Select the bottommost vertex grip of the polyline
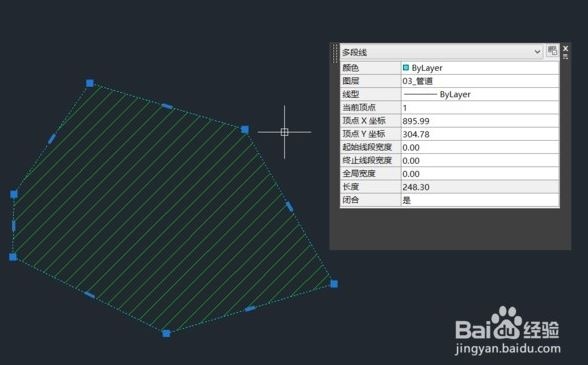Viewport: 588px width, 365px height. pyautogui.click(x=166, y=333)
